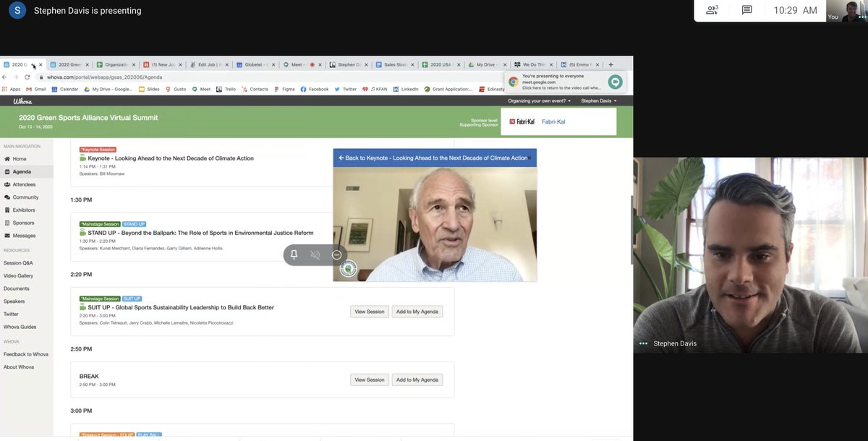Click the Back to Keynote link

click(434, 157)
